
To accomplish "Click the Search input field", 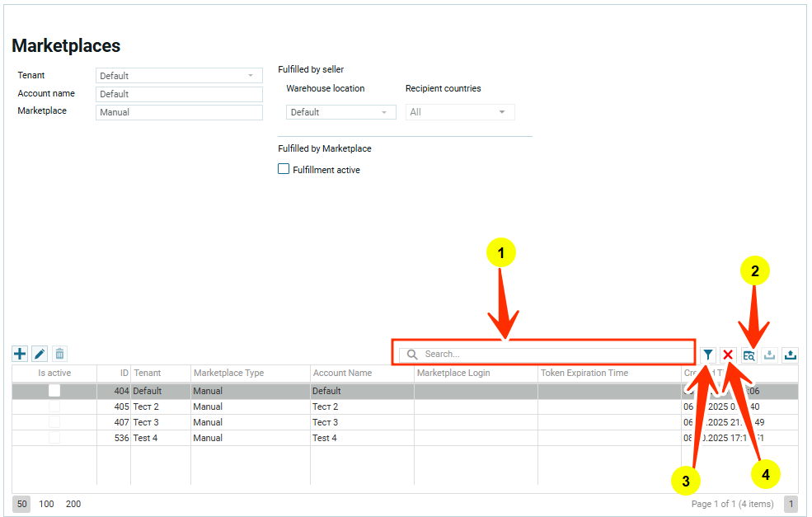I will pos(552,355).
